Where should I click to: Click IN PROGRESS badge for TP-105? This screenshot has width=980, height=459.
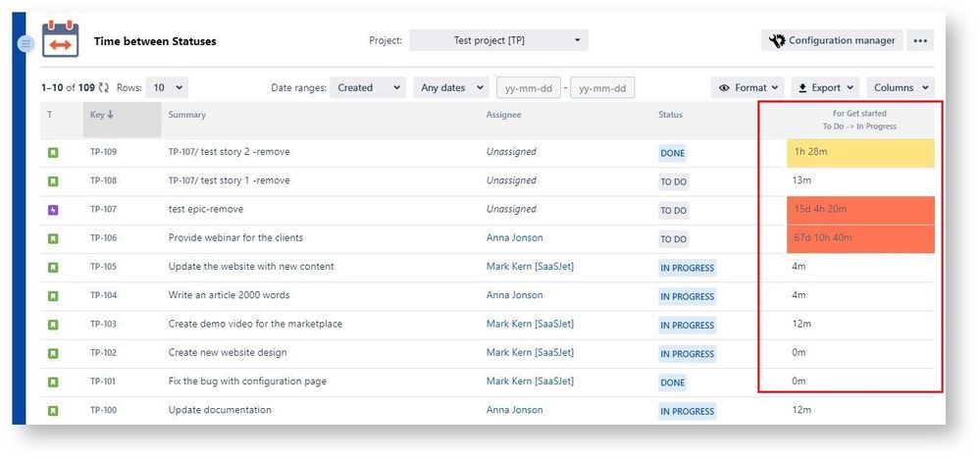coord(687,268)
